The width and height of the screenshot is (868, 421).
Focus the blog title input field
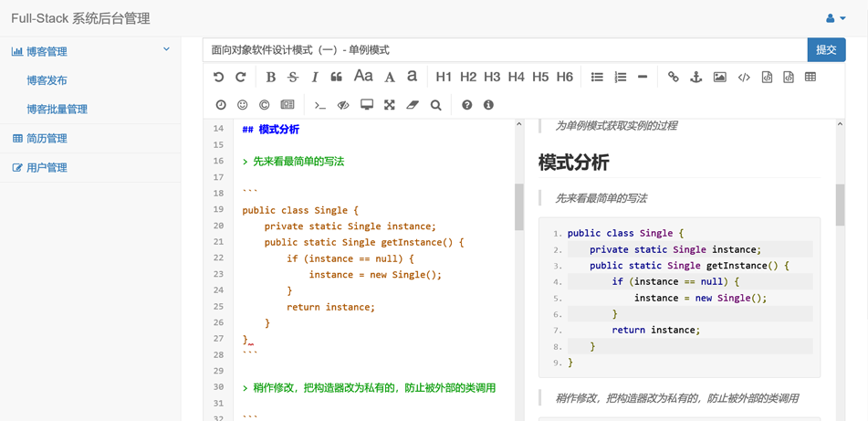tap(505, 50)
